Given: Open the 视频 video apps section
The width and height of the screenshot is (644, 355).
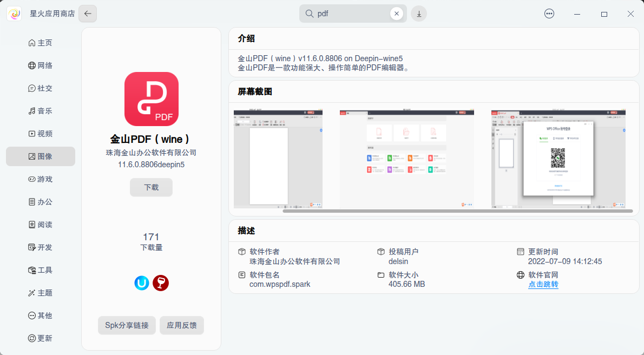Looking at the screenshot, I should [x=41, y=133].
